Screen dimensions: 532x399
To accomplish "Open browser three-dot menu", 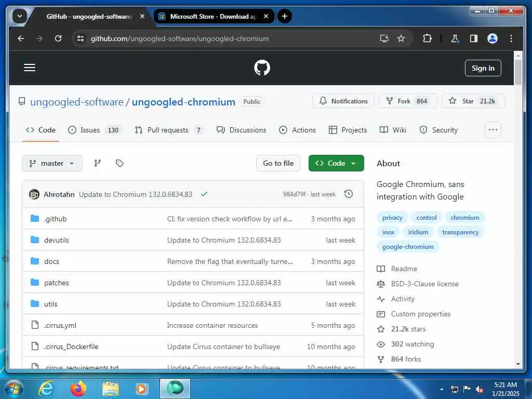I will (511, 38).
